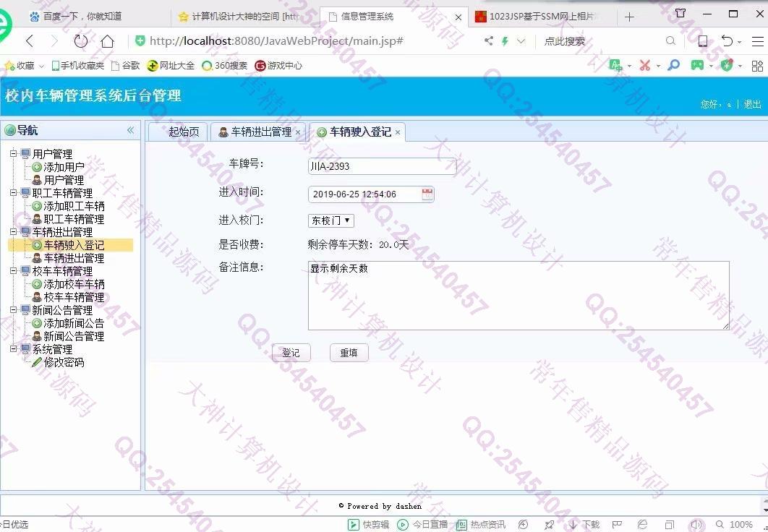The height and width of the screenshot is (532, 768).
Task: Click the 重填 reset button
Action: 349,353
